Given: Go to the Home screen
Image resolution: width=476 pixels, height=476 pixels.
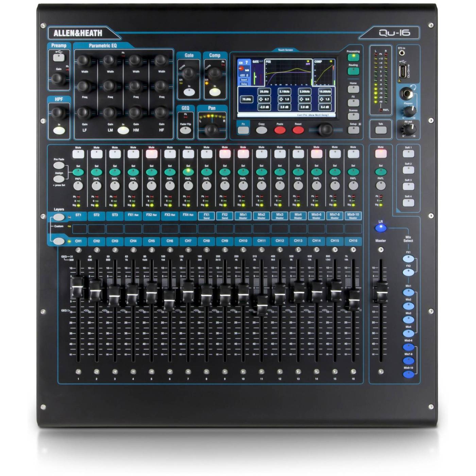Looking at the screenshot, I should click(353, 89).
